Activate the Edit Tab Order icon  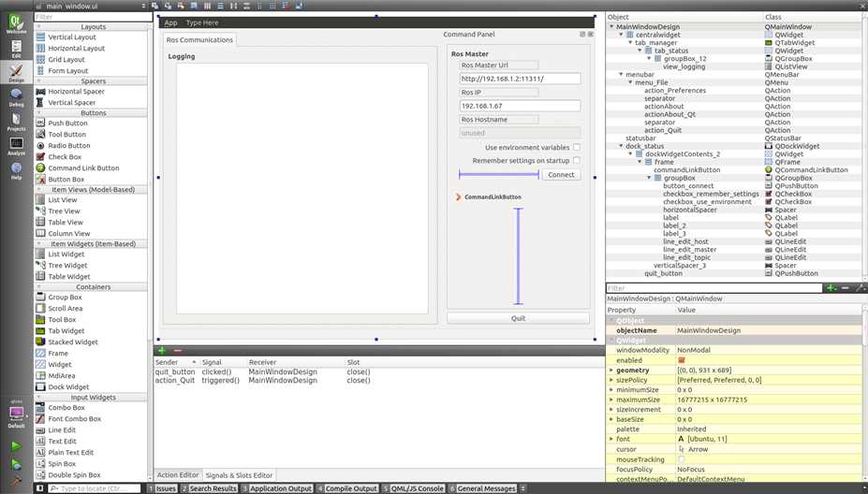point(194,6)
